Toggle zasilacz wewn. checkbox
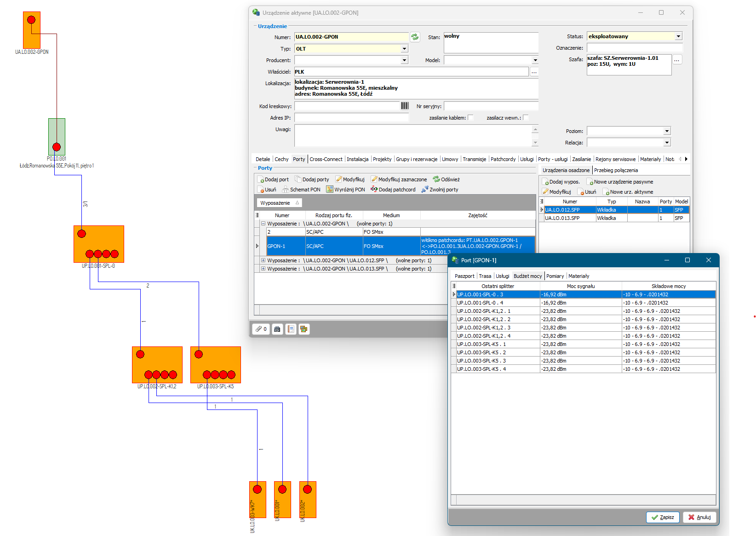The height and width of the screenshot is (536, 756). (526, 118)
